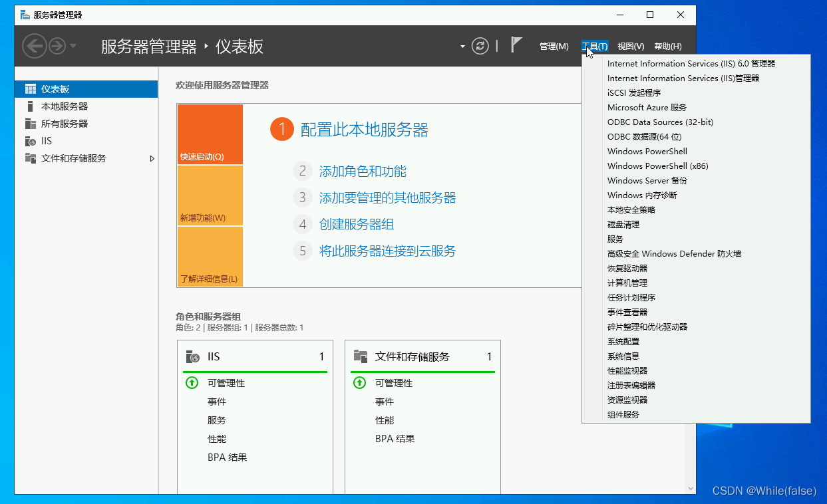Image resolution: width=827 pixels, height=504 pixels.
Task: Open the notifications flag icon
Action: click(x=516, y=45)
